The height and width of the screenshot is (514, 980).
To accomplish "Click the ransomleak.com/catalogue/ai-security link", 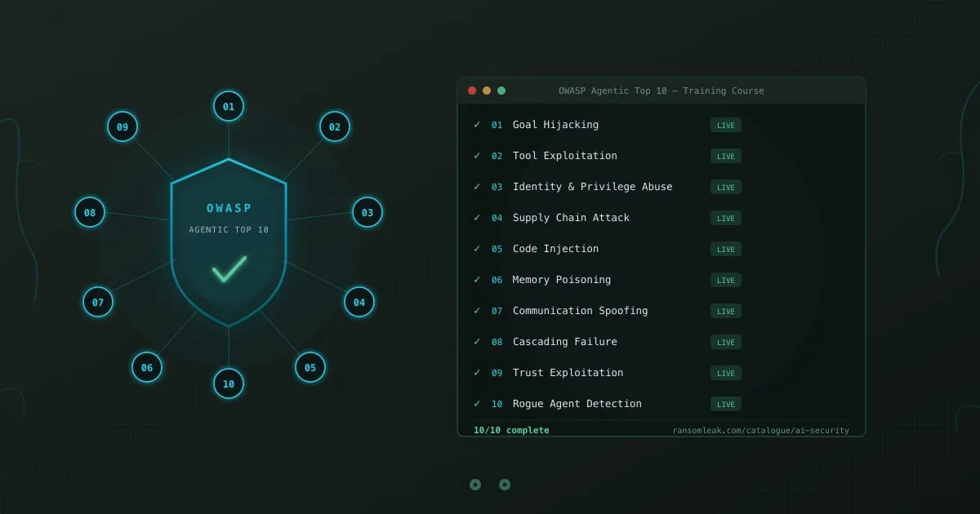I will pos(761,430).
